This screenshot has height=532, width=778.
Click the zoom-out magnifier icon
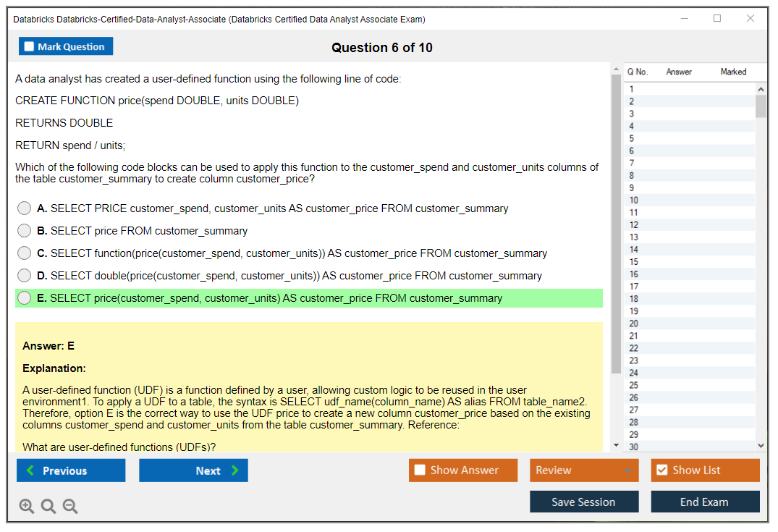click(x=70, y=506)
